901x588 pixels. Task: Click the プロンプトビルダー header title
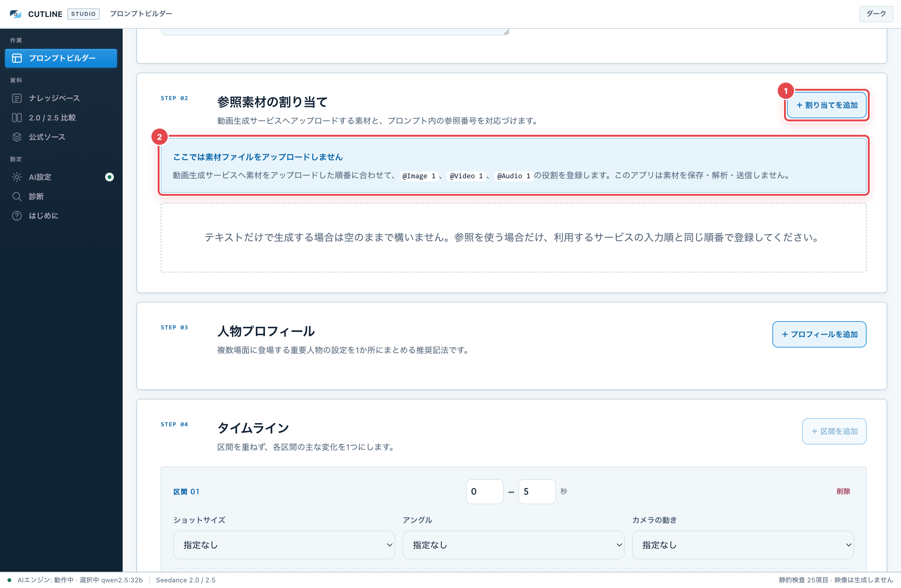pyautogui.click(x=141, y=14)
